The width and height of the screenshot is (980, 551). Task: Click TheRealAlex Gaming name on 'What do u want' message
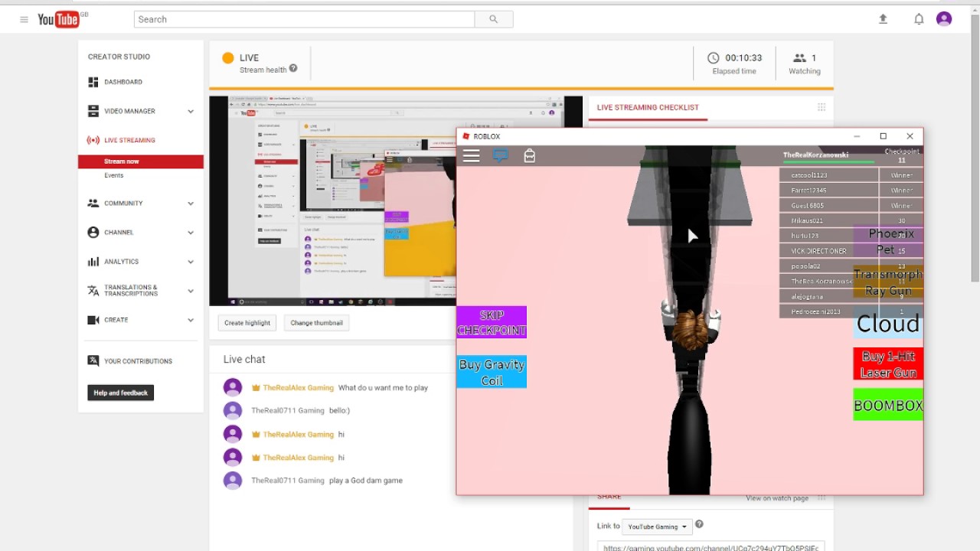(x=299, y=388)
